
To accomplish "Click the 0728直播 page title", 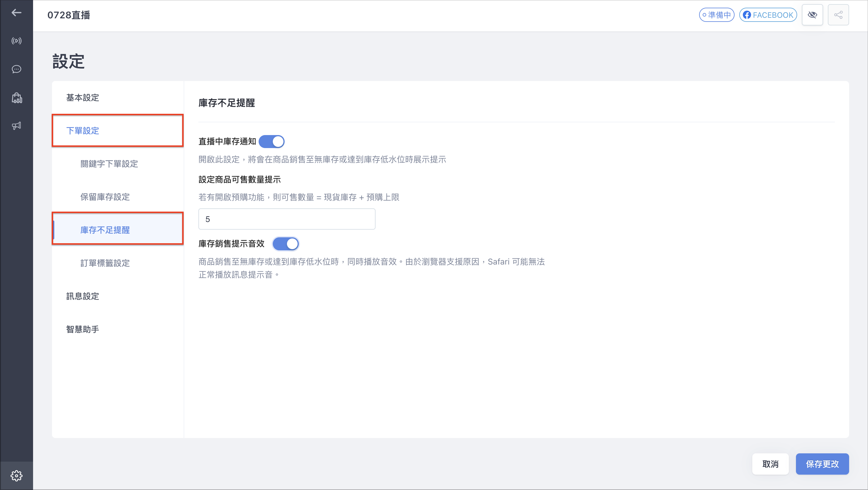I will pos(69,15).
